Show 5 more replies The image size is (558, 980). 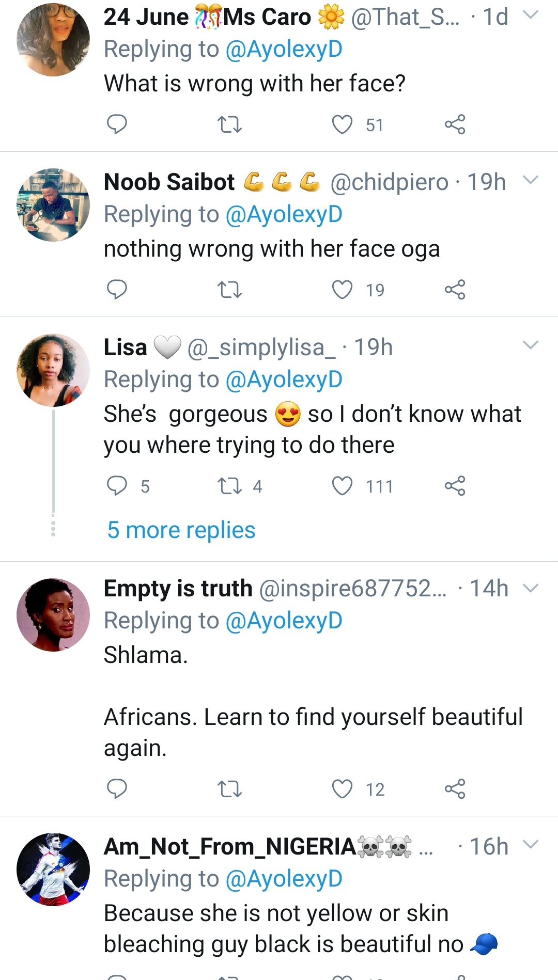pos(181,530)
